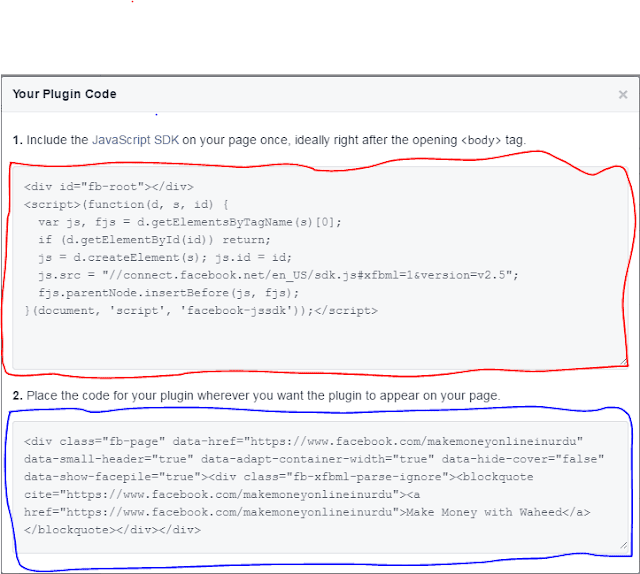Click the line '<div id="fb-root"></div>'
Screen dimensions: 640x574
109,187
